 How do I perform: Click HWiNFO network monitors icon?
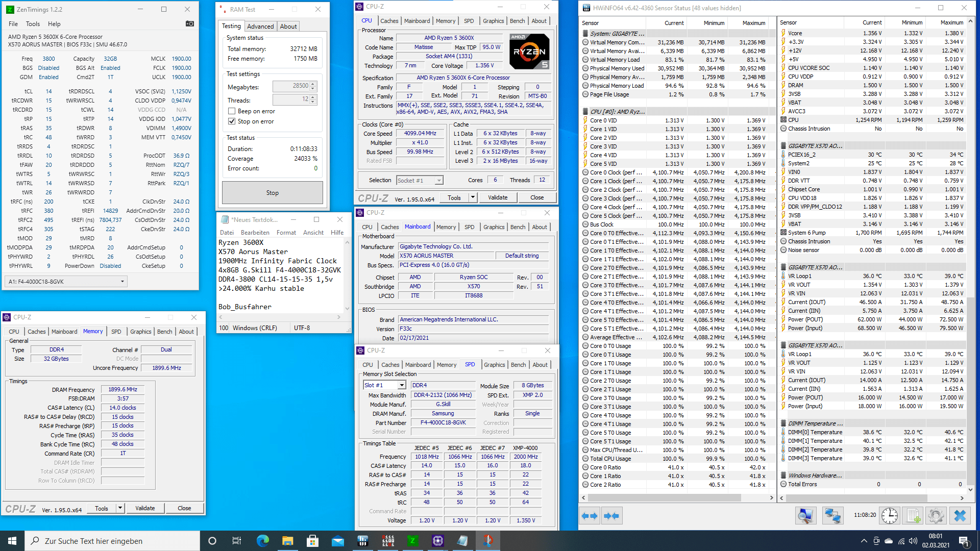coord(832,516)
